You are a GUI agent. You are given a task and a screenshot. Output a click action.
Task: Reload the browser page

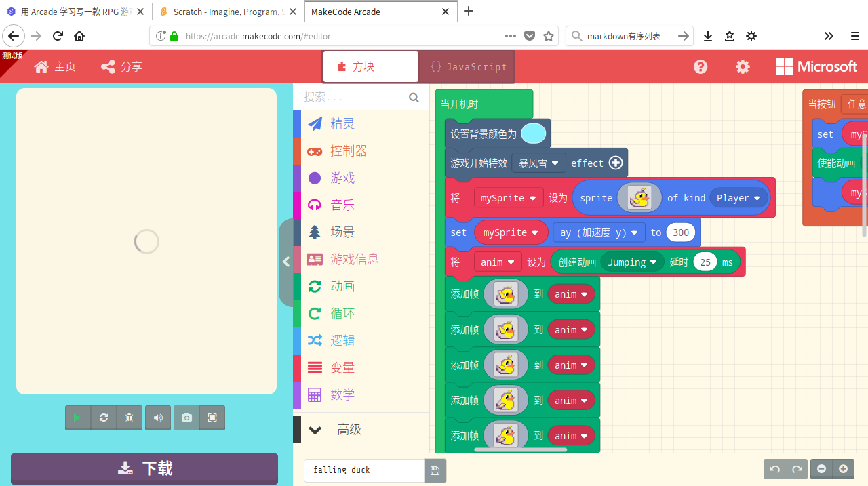(58, 36)
